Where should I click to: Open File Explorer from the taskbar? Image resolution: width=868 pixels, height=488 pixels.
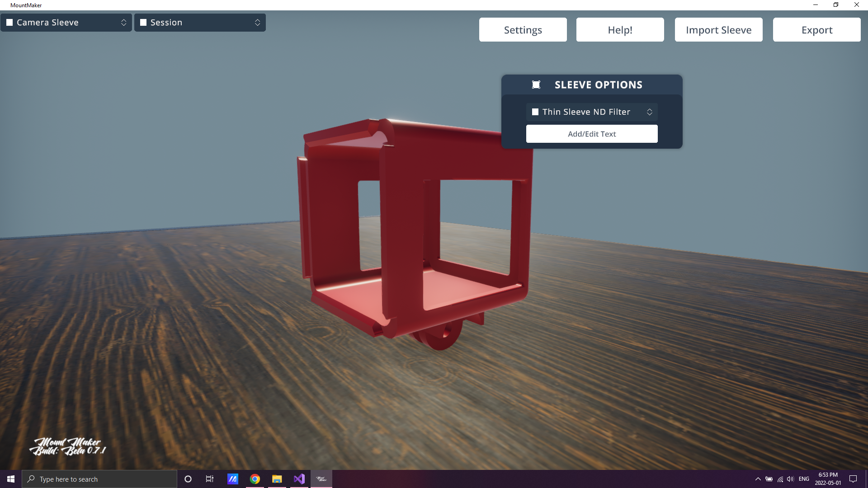coord(277,479)
